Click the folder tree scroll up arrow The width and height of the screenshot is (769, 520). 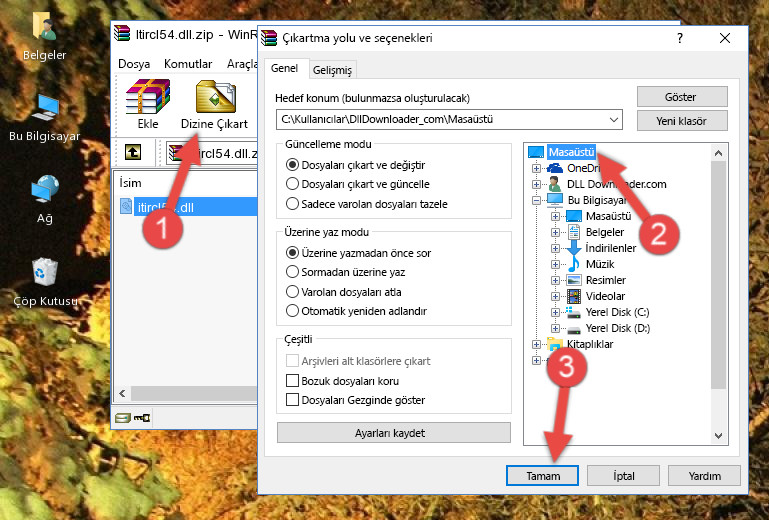(718, 153)
